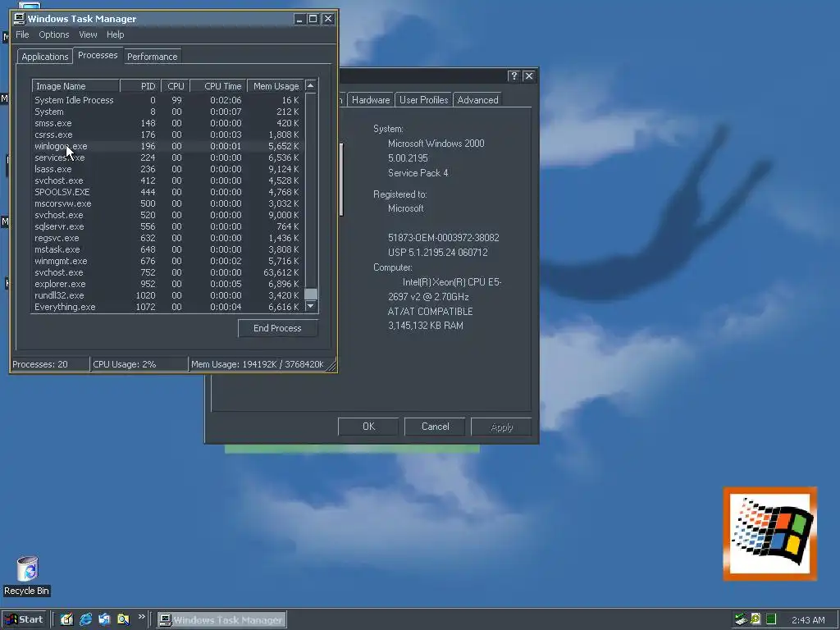The image size is (840, 630).
Task: Select the csrss.exe process
Action: tap(167, 135)
